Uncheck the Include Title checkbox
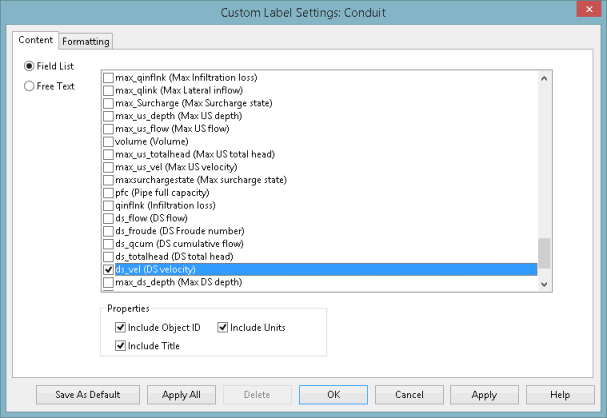The width and height of the screenshot is (607, 418). [121, 346]
